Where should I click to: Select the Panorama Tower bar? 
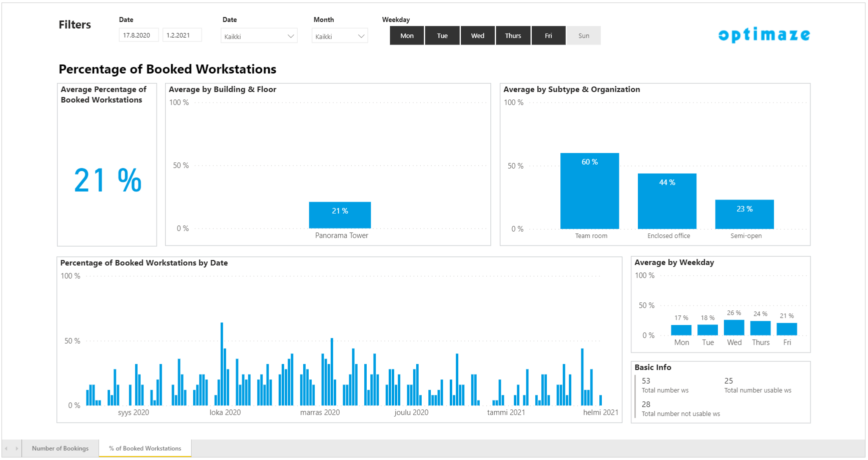click(x=340, y=215)
